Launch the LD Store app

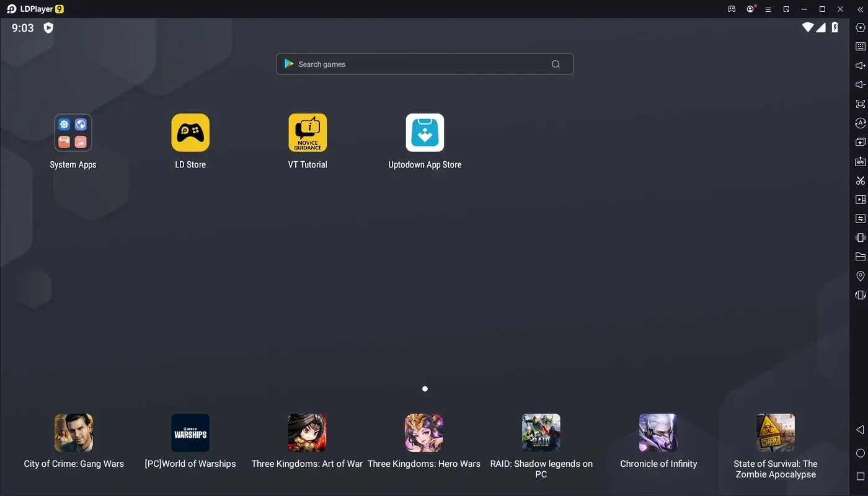click(x=190, y=132)
